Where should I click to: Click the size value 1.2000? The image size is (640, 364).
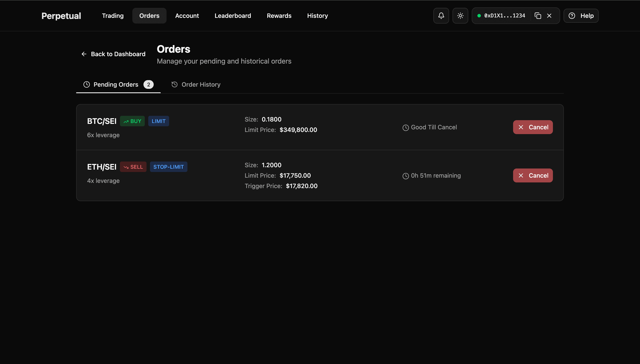[x=271, y=165]
